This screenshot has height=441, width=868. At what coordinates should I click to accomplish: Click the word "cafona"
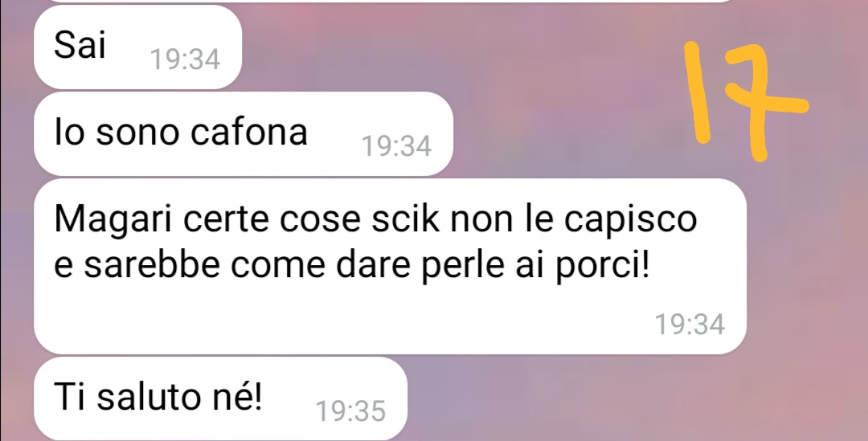[249, 133]
